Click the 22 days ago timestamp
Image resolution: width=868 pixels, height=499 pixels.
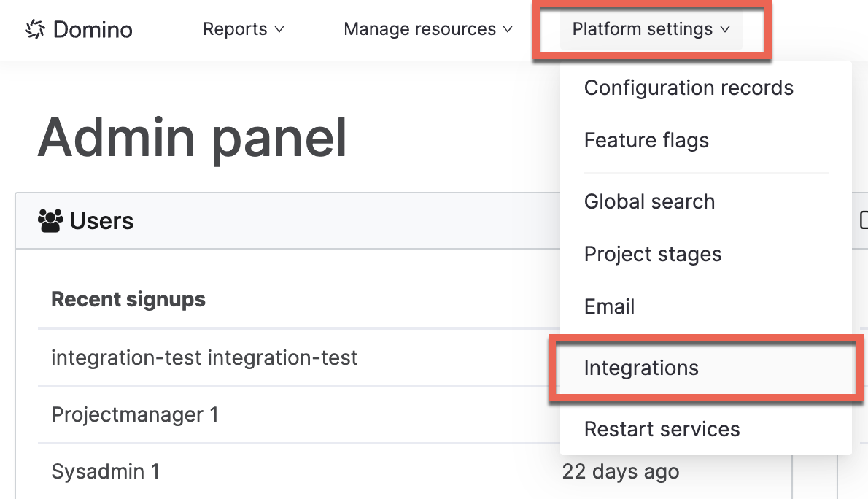(x=621, y=471)
